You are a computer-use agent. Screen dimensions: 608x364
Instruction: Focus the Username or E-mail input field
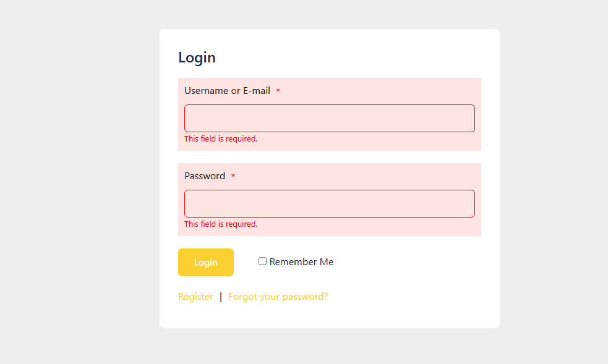[x=329, y=118]
